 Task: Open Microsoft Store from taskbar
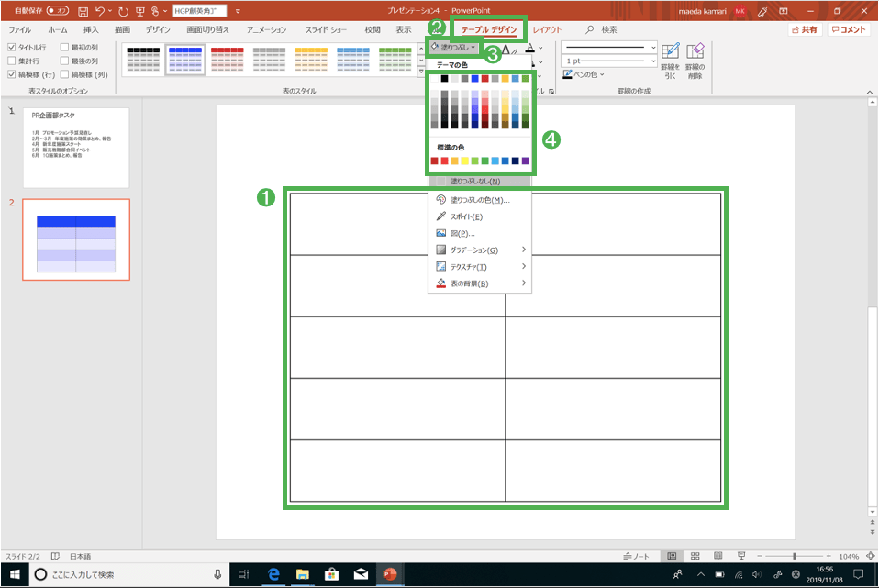click(x=332, y=574)
